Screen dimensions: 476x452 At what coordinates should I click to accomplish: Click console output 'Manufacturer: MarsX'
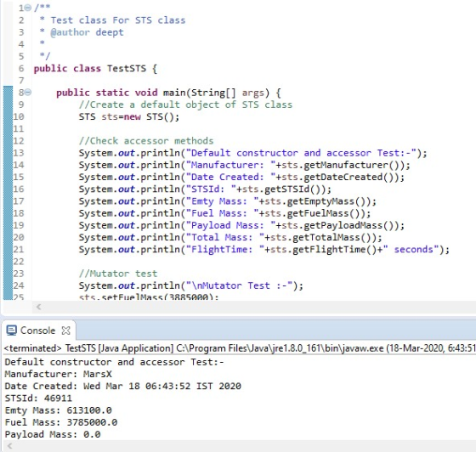point(59,374)
